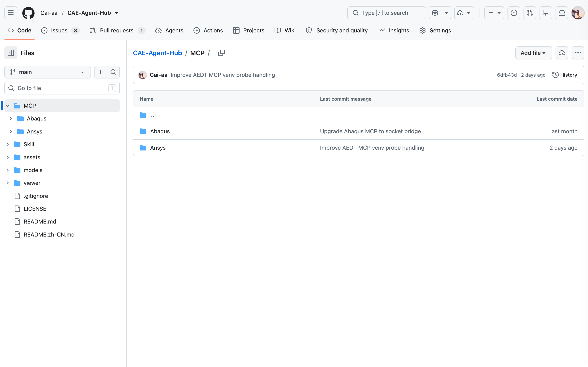
Task: Open the Copilot chat icon
Action: (435, 13)
